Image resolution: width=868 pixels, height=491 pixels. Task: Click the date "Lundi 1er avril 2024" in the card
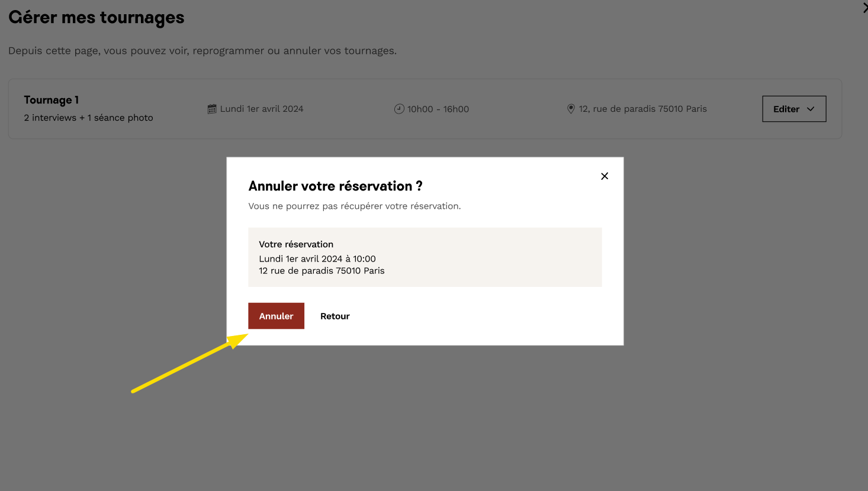(x=262, y=109)
